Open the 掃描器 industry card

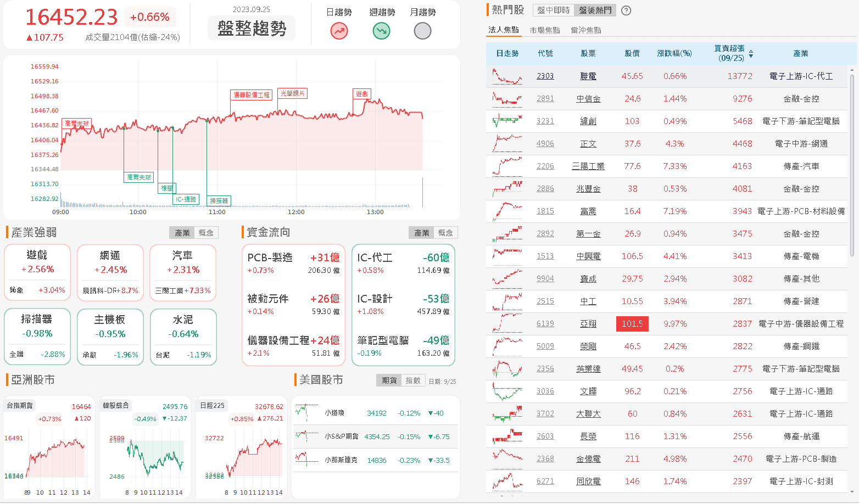(x=37, y=337)
